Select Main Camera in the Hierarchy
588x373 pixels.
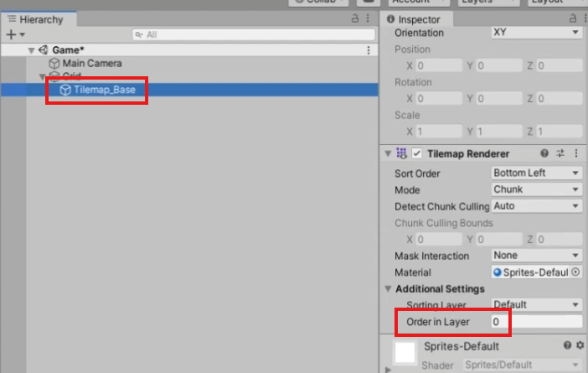coord(92,64)
